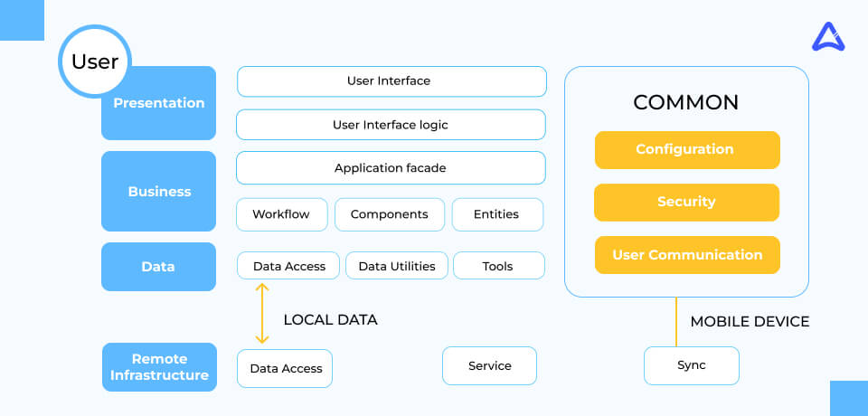Select the Business layer block

pos(159,191)
